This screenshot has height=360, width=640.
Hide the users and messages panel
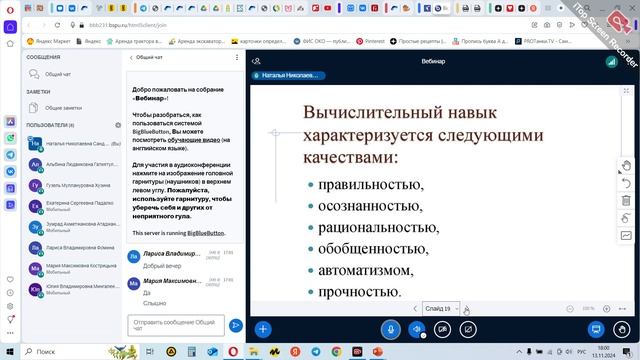256,61
